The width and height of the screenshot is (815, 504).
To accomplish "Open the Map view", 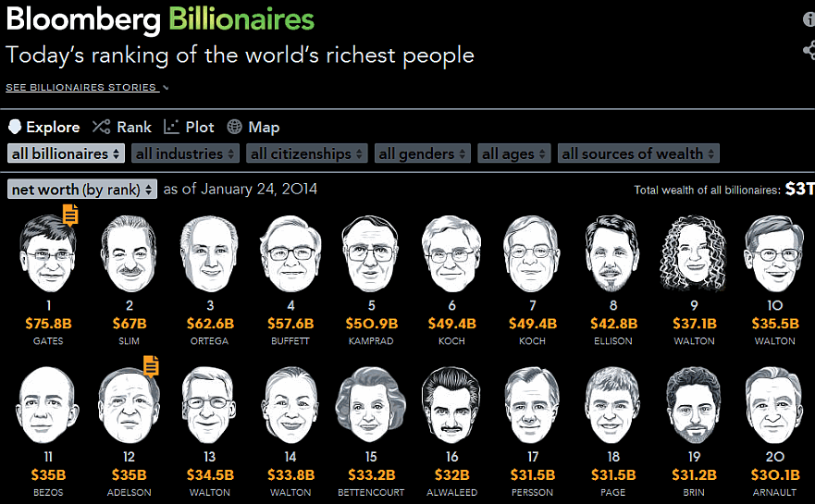I will (x=253, y=127).
